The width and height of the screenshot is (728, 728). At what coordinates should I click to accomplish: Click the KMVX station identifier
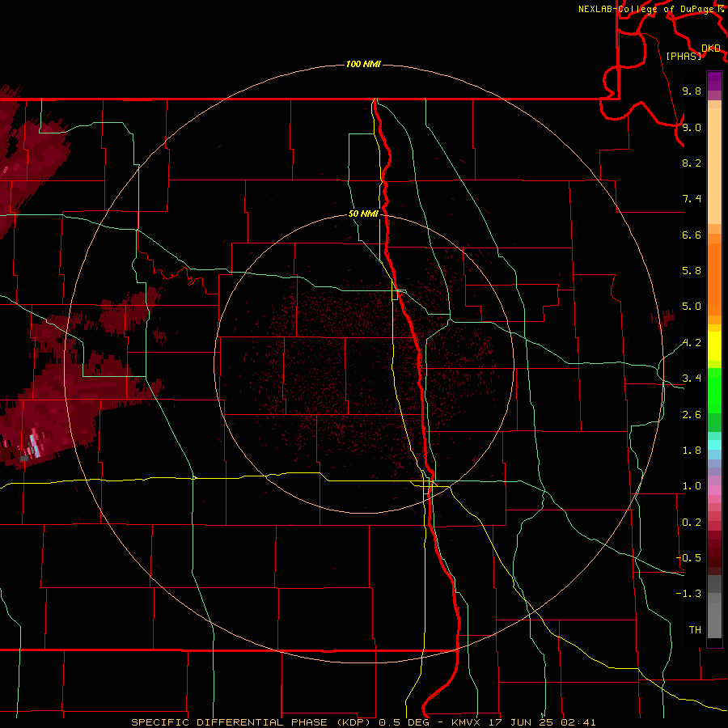466,722
